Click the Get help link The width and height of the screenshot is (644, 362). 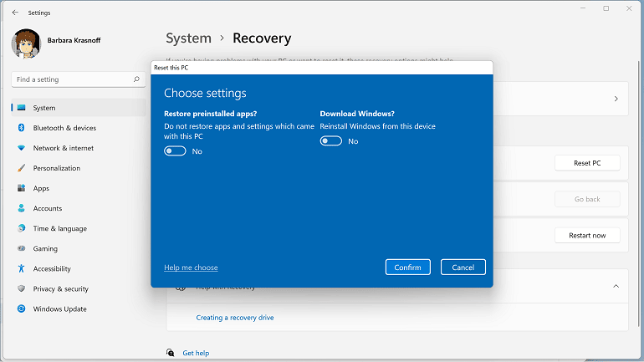tap(196, 353)
